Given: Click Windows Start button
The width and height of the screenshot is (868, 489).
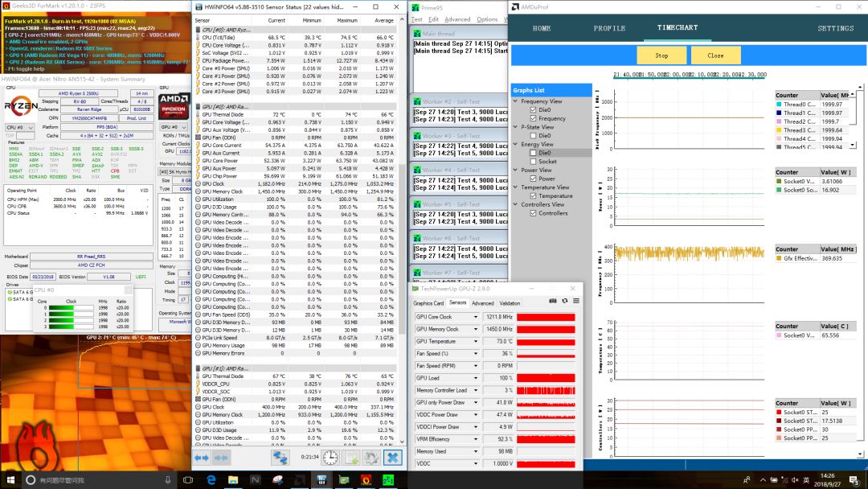Looking at the screenshot, I should coord(10,479).
